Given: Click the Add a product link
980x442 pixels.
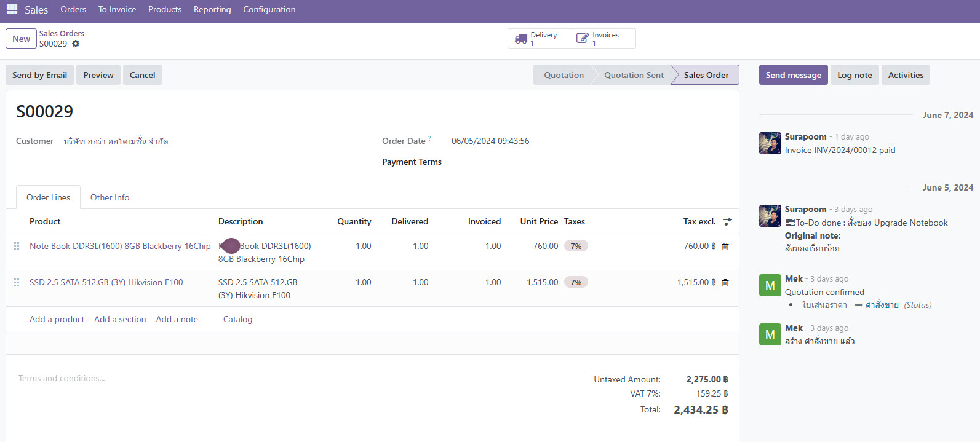Looking at the screenshot, I should click(57, 319).
